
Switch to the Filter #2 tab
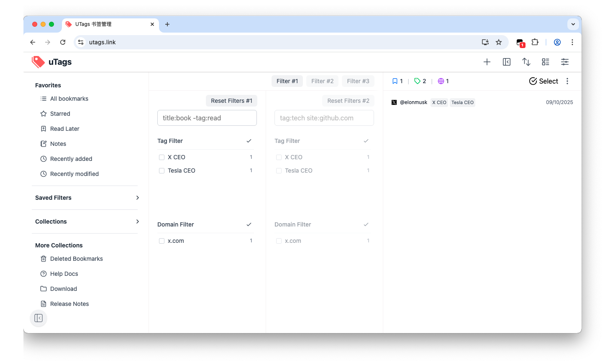coord(322,81)
